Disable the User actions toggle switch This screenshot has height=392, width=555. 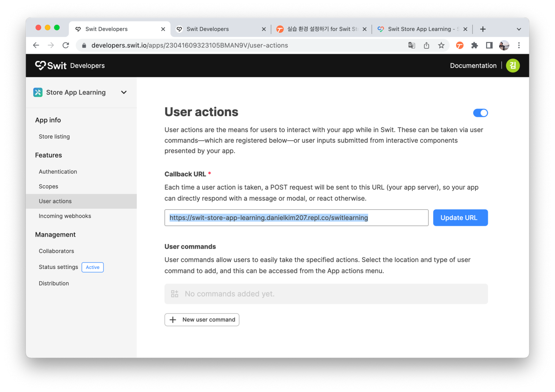coord(480,113)
